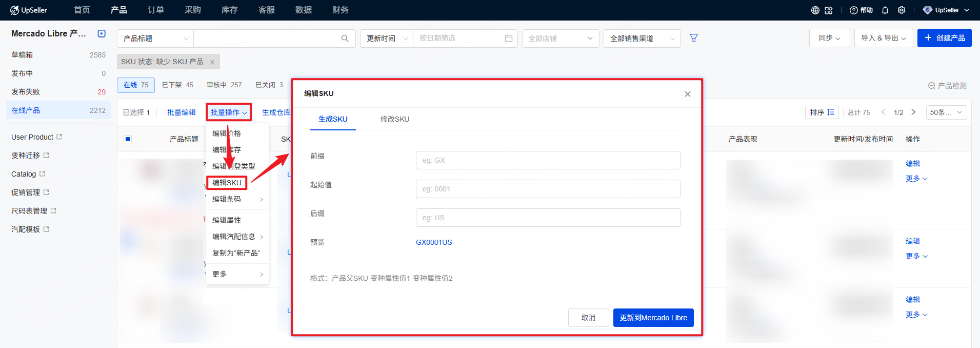Go to next page arrow
This screenshot has width=980, height=348.
point(913,112)
